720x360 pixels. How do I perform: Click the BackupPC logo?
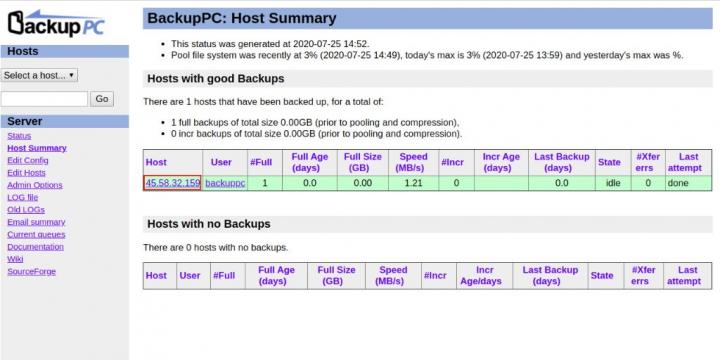[x=56, y=23]
